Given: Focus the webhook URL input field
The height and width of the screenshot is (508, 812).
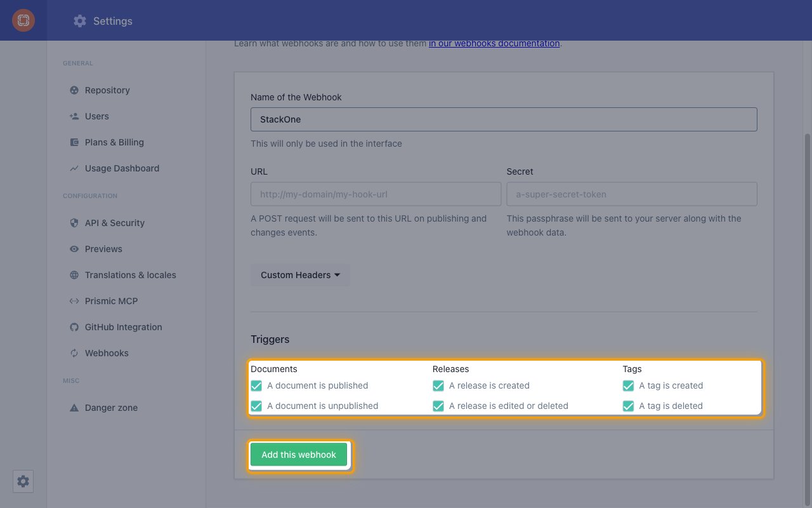Looking at the screenshot, I should pyautogui.click(x=376, y=194).
